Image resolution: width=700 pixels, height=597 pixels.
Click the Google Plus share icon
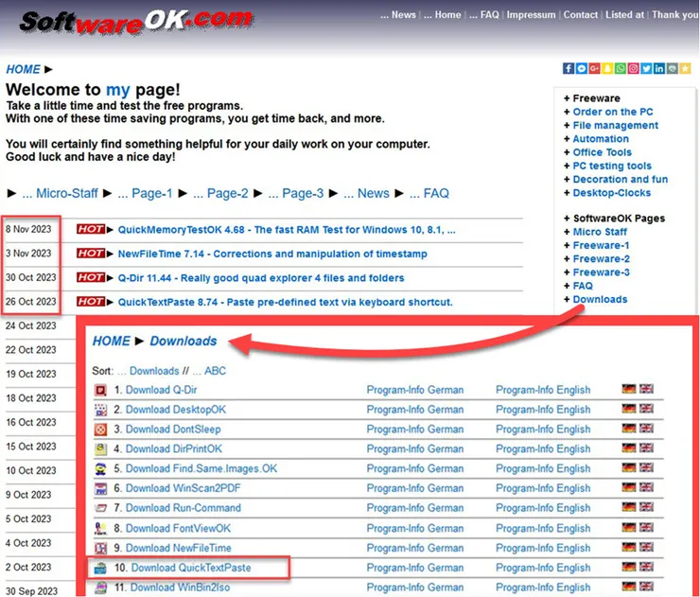tap(594, 68)
